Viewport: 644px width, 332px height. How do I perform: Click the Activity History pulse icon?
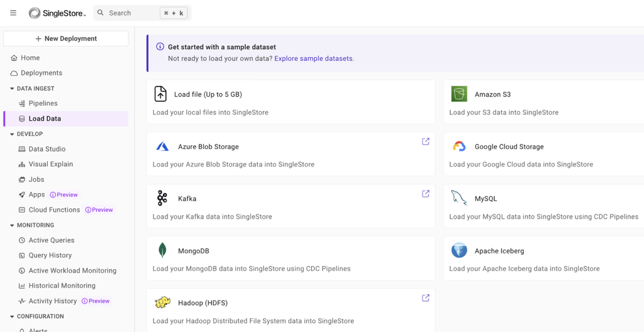click(22, 301)
